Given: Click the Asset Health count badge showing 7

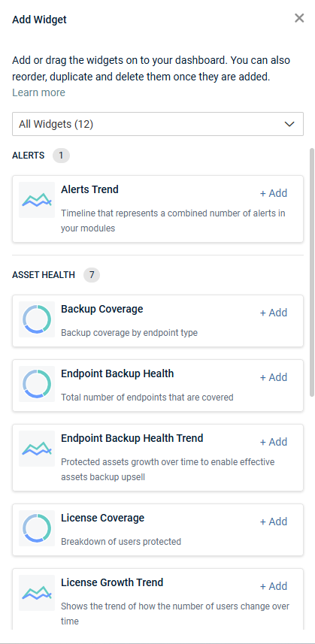Looking at the screenshot, I should click(x=92, y=275).
